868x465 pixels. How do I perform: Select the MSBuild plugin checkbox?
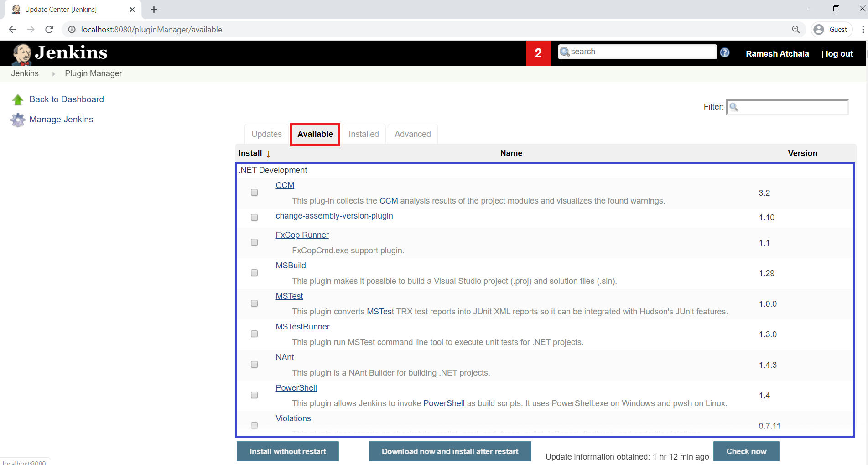(x=255, y=273)
